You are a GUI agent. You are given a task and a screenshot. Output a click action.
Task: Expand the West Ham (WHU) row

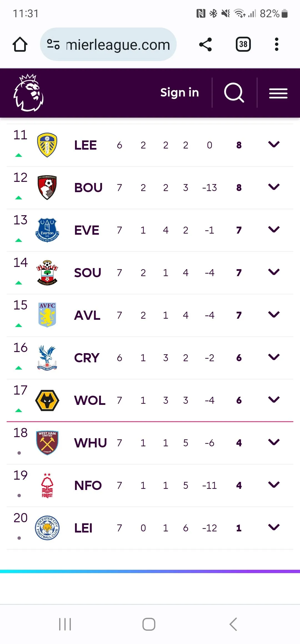point(274,442)
